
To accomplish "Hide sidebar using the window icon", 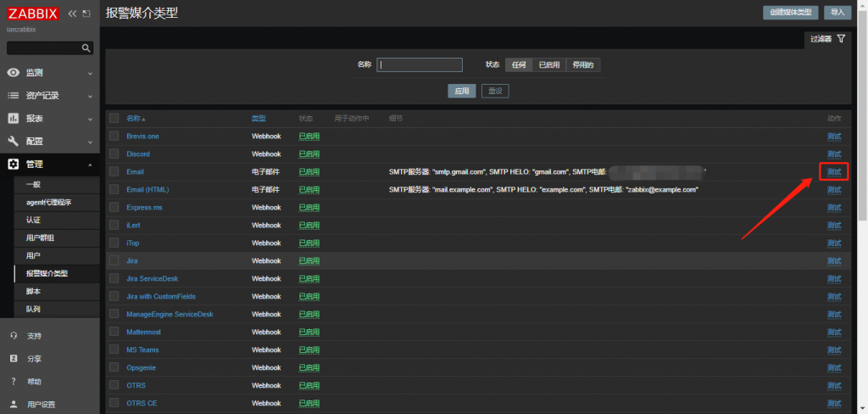I will coord(86,14).
